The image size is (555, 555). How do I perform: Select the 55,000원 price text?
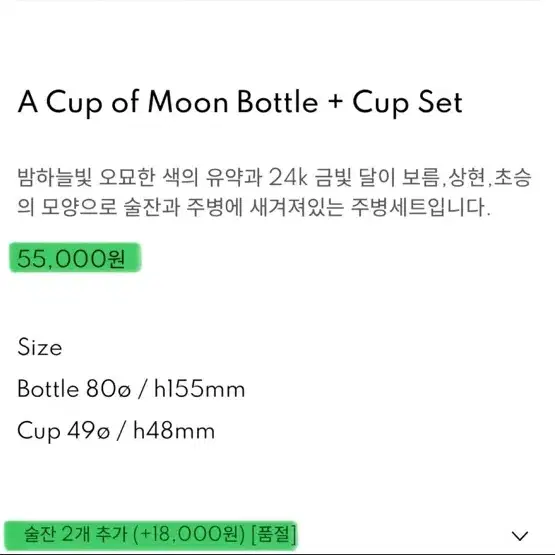71,258
